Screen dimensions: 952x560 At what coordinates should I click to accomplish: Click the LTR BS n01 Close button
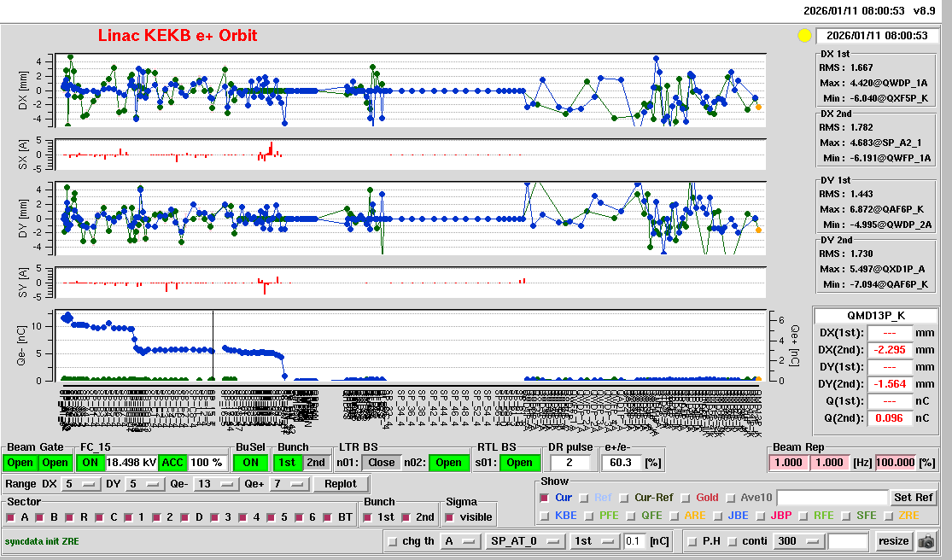point(381,463)
